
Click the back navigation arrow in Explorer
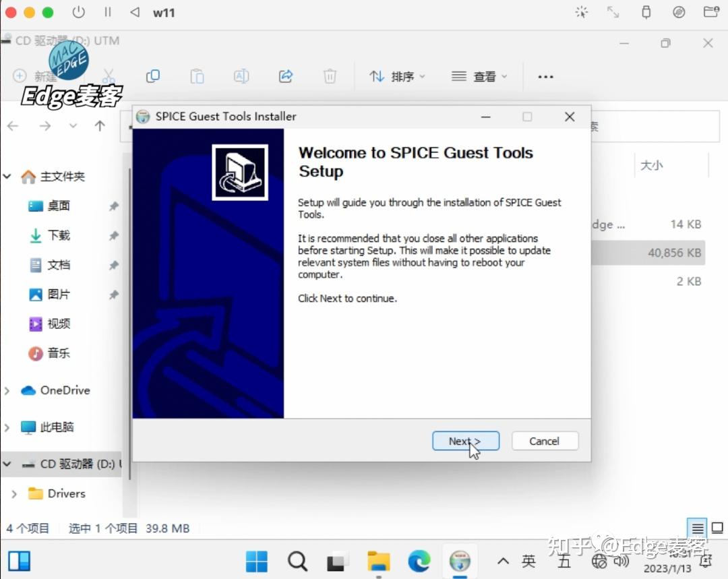coord(13,125)
